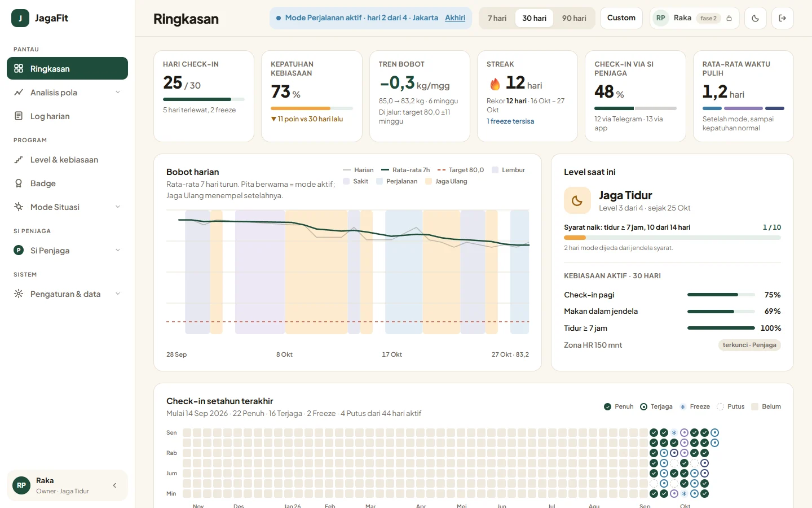Open the "1 freeze tersisa" link
Screen dimensions: 812x508
point(510,121)
